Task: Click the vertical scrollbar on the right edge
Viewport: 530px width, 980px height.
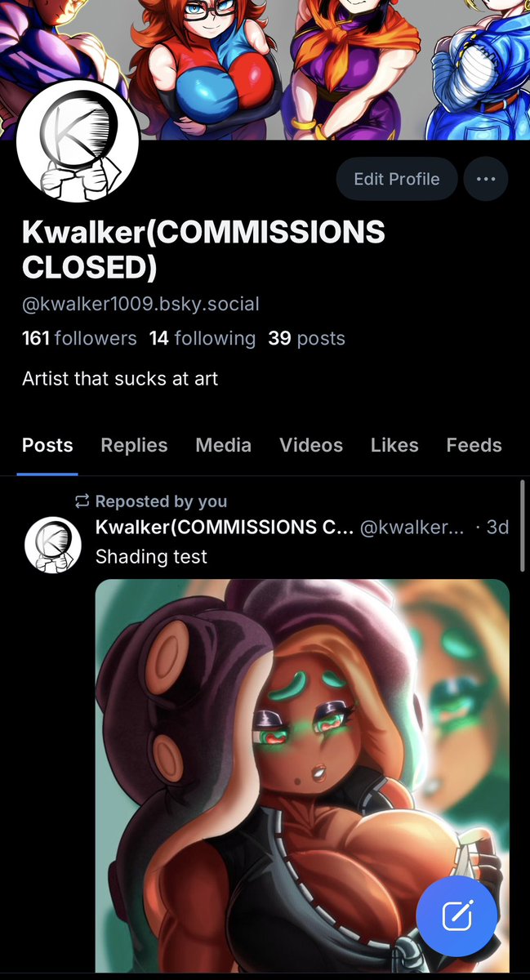Action: click(x=523, y=526)
